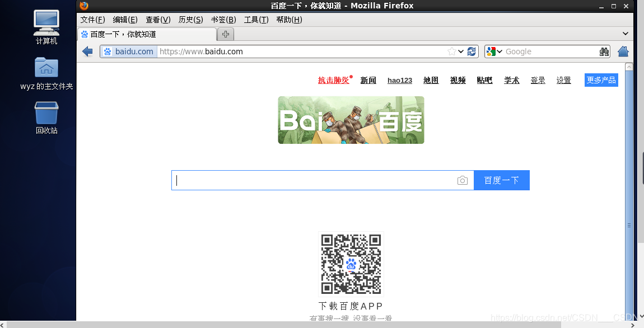644x328 pixels.
Task: Open the 新闻 link
Action: [368, 80]
